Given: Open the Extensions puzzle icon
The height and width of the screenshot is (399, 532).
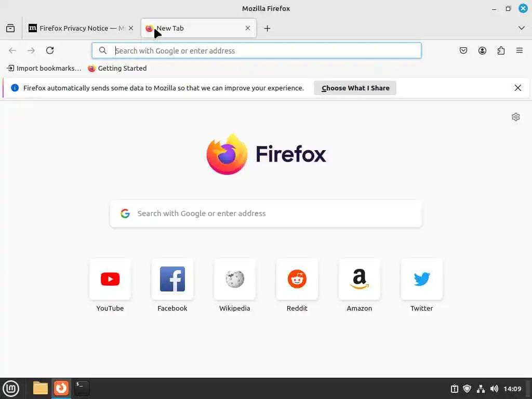Looking at the screenshot, I should click(501, 50).
